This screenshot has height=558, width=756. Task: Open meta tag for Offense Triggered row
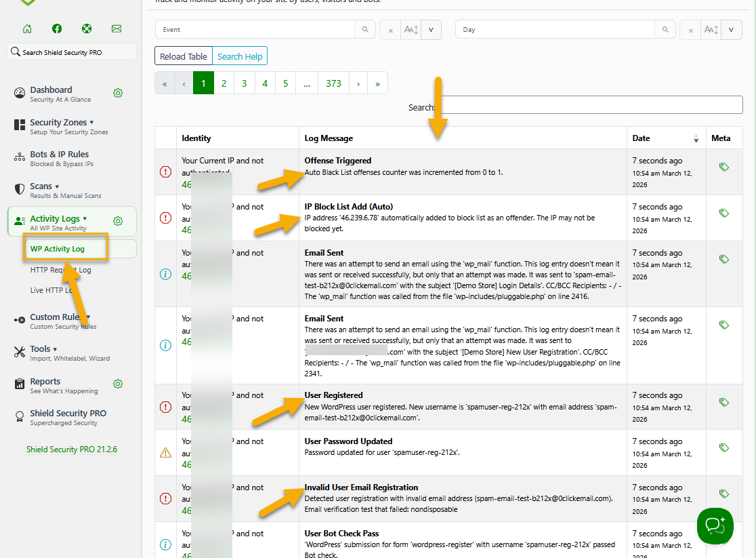click(x=723, y=167)
